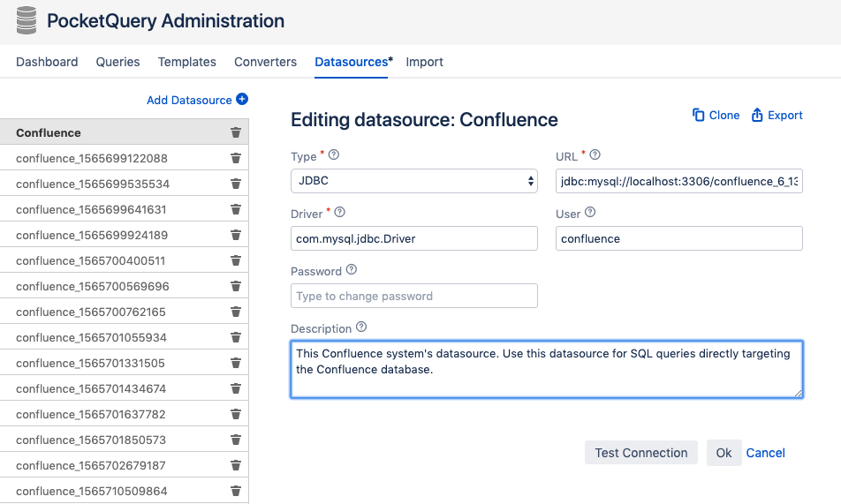Click the Clone copy icon

tap(698, 115)
